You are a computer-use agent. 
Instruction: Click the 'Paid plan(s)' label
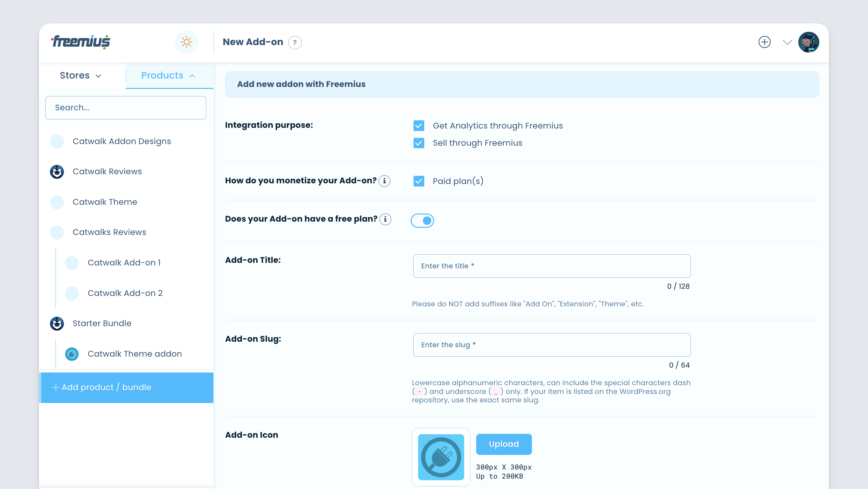click(458, 181)
